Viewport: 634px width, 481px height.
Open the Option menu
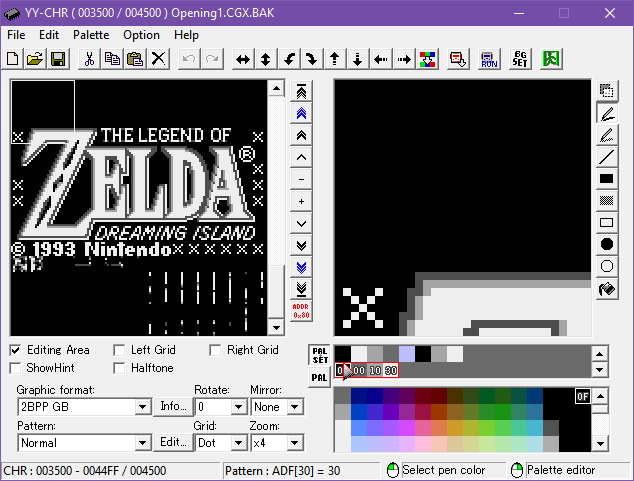tap(142, 35)
